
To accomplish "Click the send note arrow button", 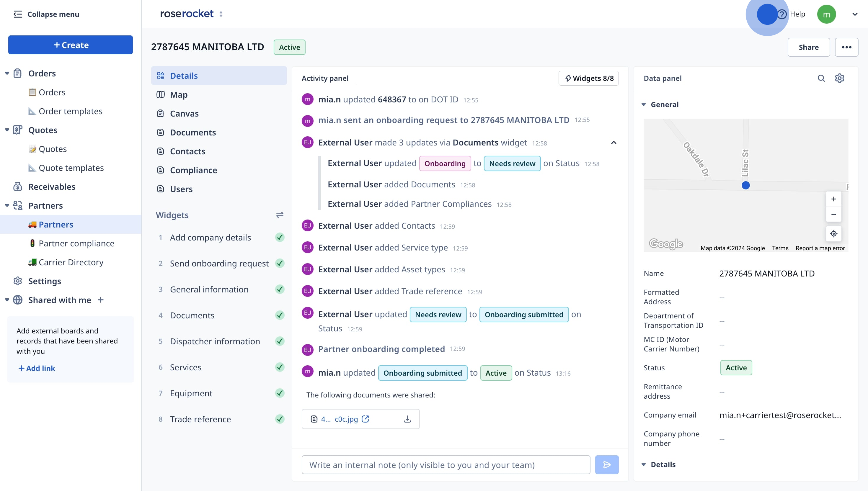I will [606, 465].
